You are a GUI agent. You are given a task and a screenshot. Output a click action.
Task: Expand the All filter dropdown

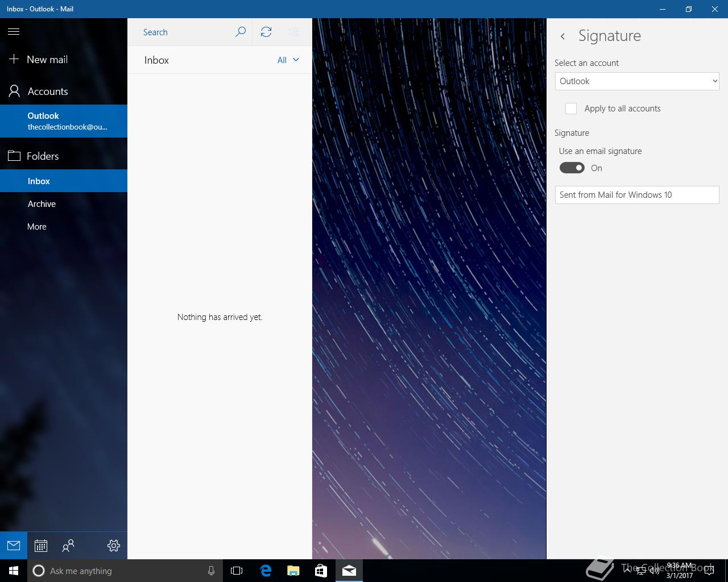coord(288,60)
